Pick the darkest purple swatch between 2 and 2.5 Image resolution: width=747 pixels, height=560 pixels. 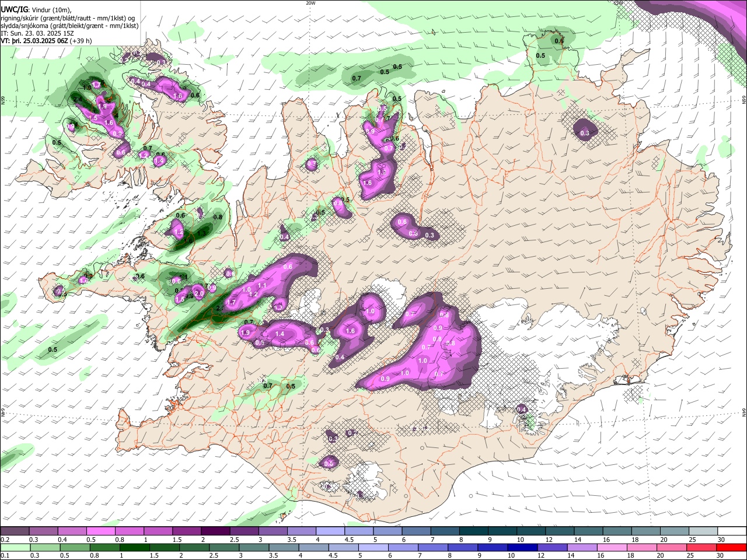point(215,531)
